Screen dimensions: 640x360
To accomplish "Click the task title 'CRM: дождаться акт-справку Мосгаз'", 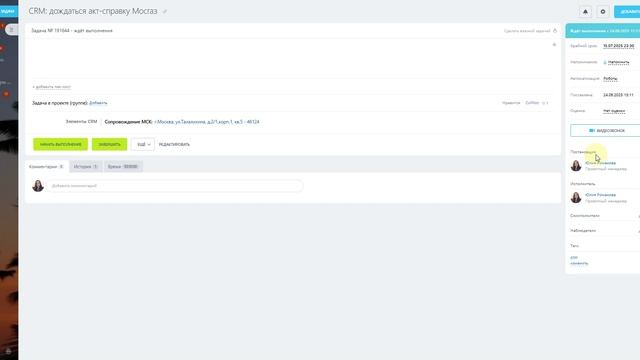I will click(x=93, y=11).
